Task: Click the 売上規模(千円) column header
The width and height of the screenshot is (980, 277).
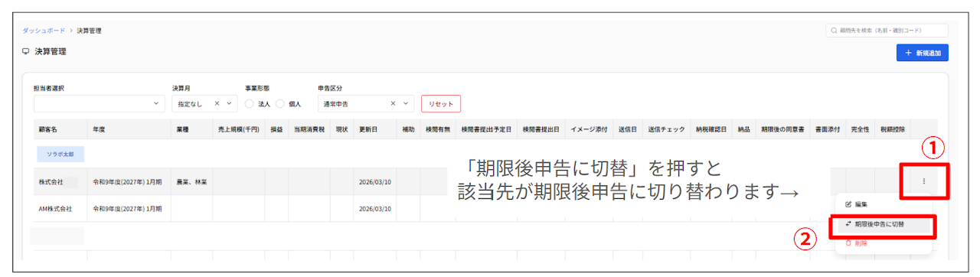Action: pyautogui.click(x=238, y=129)
